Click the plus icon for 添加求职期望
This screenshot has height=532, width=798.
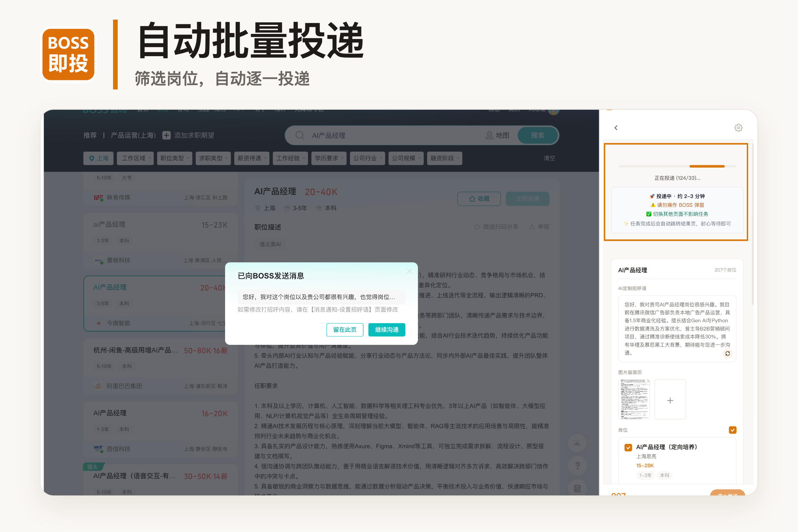tap(166, 135)
